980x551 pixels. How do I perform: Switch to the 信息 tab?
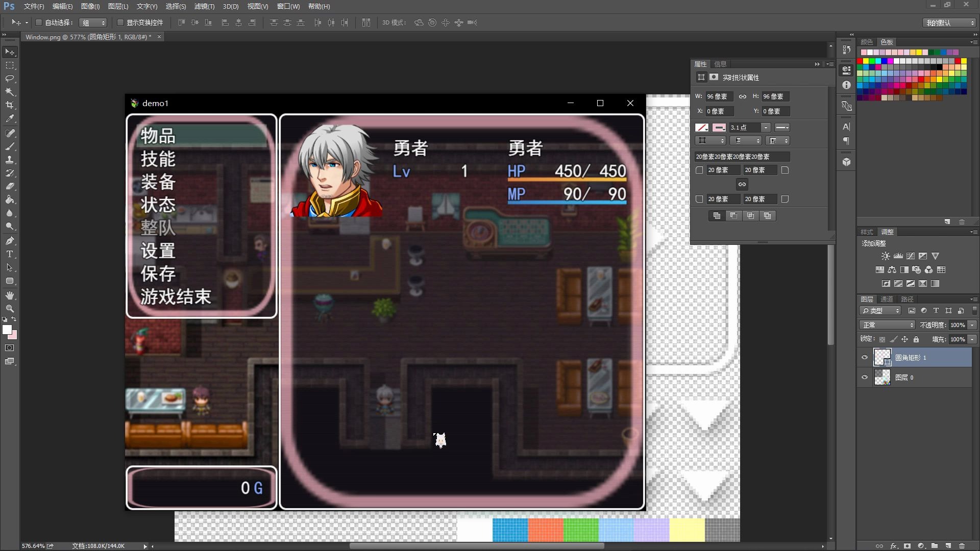[x=720, y=64]
